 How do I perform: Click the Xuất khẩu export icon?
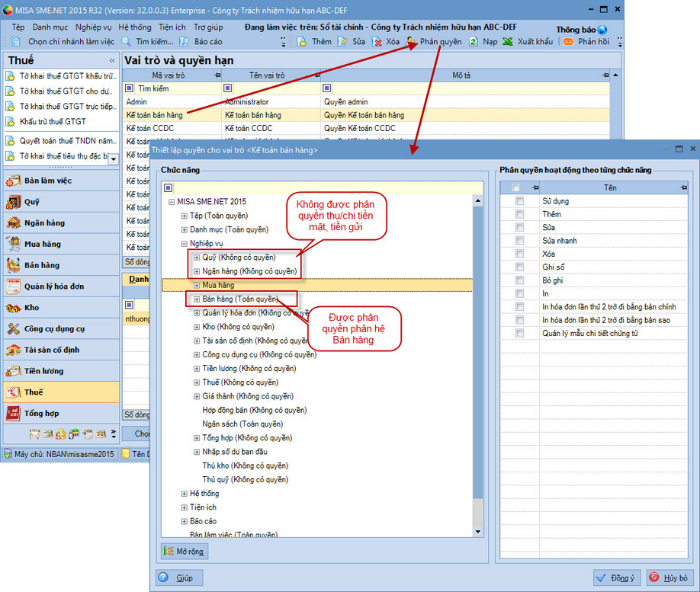pyautogui.click(x=508, y=42)
